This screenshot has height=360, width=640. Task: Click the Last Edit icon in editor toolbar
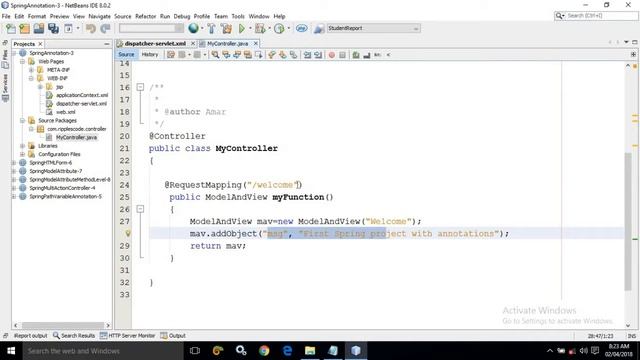pos(171,55)
